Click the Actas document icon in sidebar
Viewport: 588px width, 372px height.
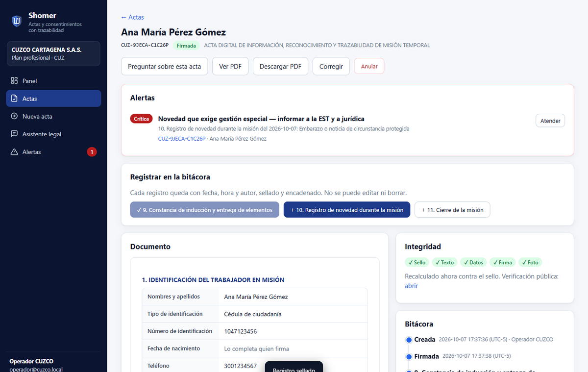click(x=14, y=99)
